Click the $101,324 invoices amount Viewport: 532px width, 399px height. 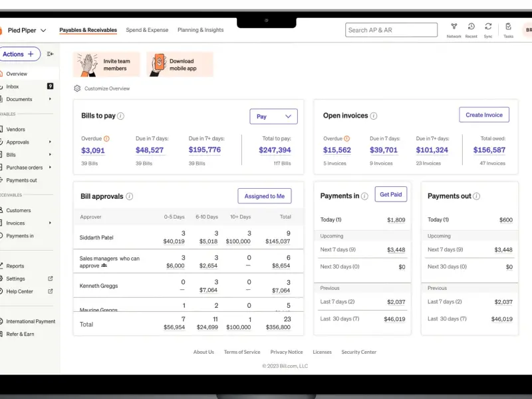pyautogui.click(x=432, y=150)
